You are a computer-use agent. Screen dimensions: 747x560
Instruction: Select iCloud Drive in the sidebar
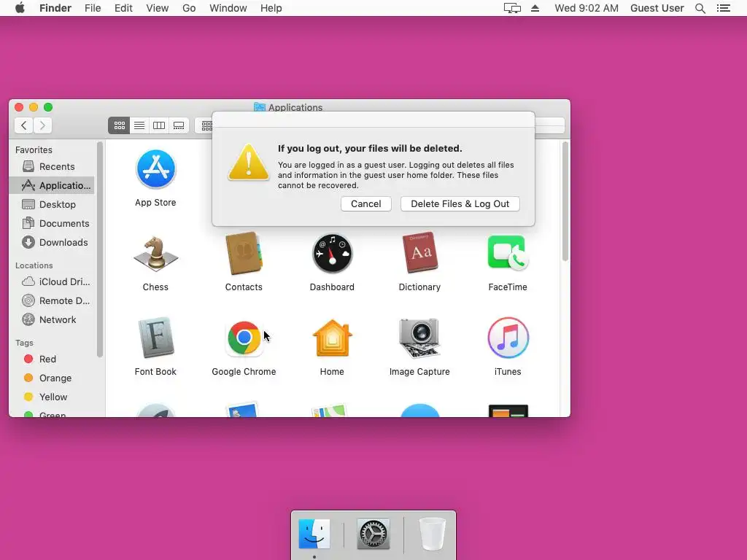(x=52, y=281)
